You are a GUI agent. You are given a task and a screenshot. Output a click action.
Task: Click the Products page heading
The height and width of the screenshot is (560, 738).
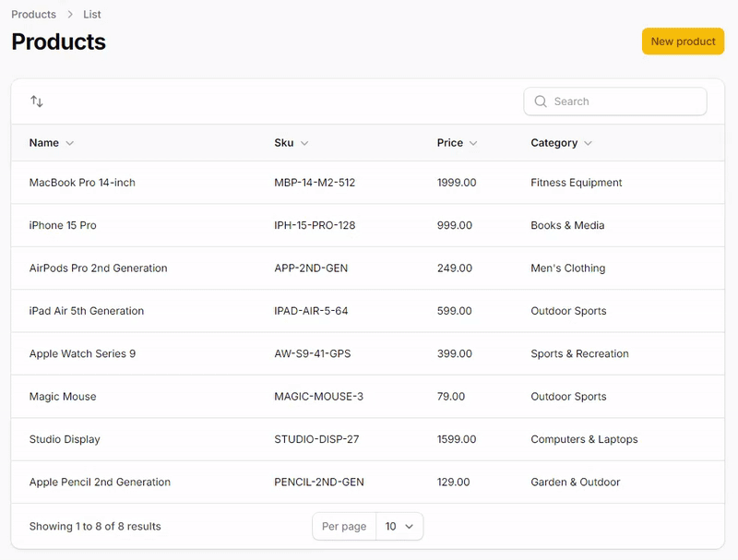coord(58,42)
